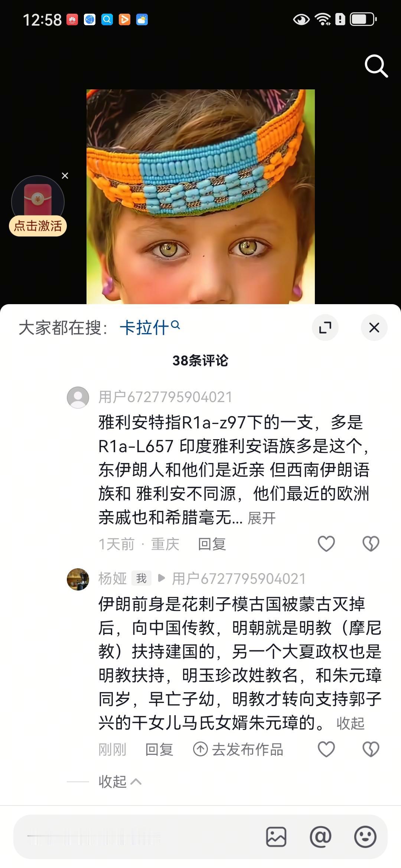Dislike the first comment with broken heart
Image resolution: width=401 pixels, height=868 pixels.
371,544
